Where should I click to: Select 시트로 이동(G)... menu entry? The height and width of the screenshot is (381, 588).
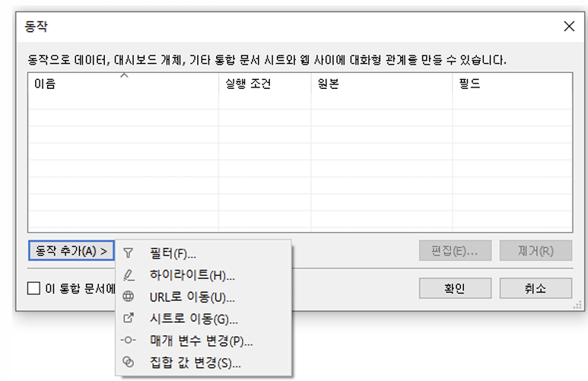coord(203,319)
